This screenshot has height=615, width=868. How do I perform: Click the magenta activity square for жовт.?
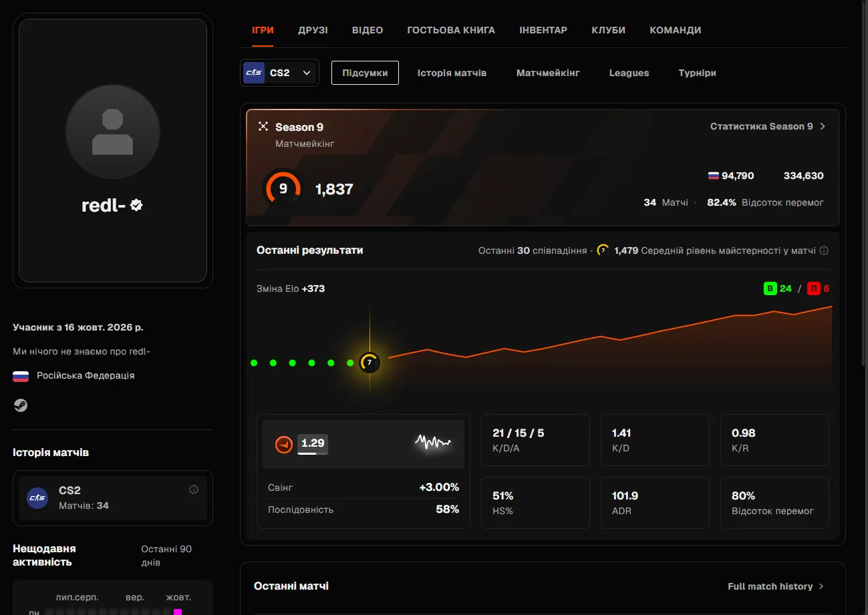(178, 612)
